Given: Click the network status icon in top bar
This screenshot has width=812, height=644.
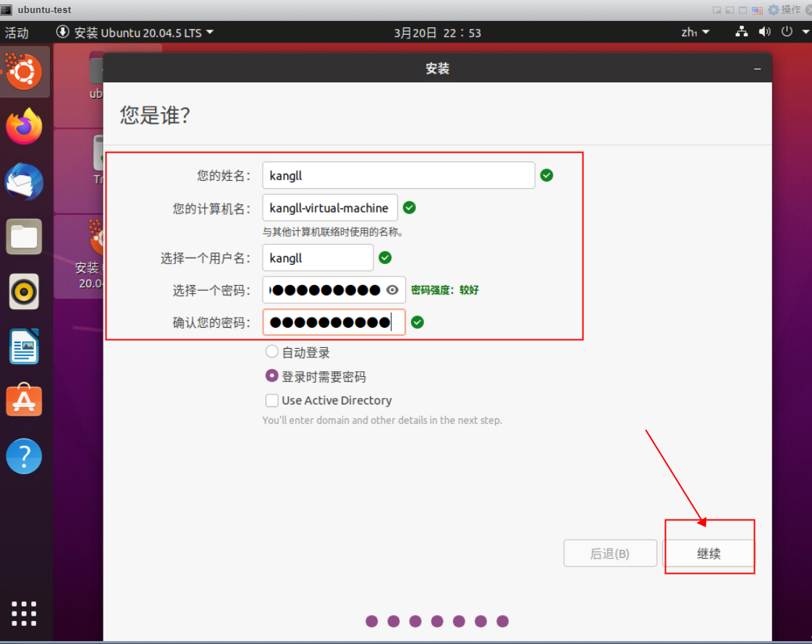Looking at the screenshot, I should 742,32.
